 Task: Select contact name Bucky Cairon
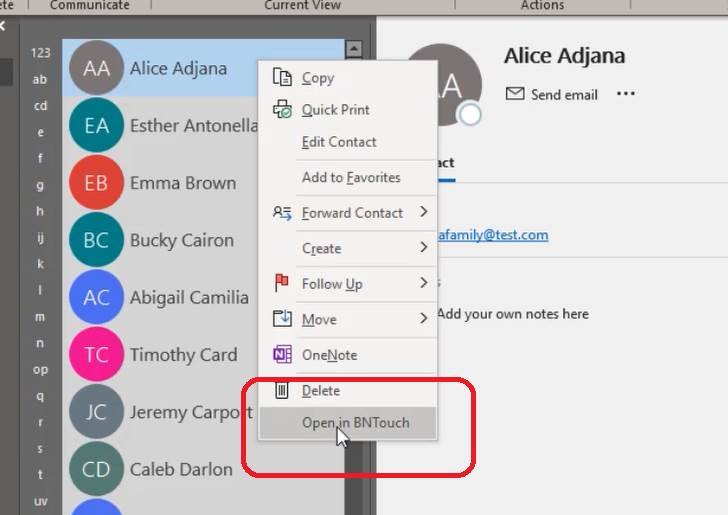click(x=182, y=241)
